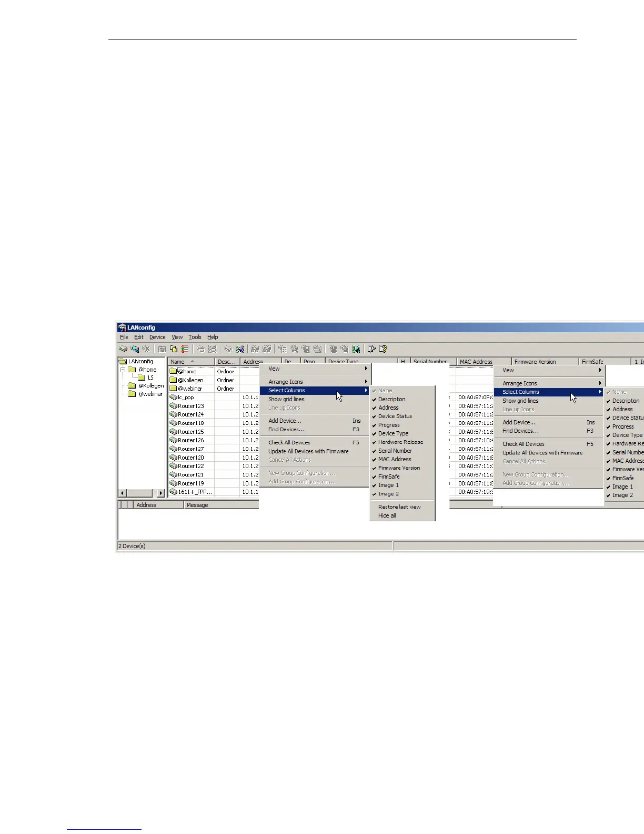Viewport: 644px width, 834px height.
Task: Click Restore last view in the column submenu
Action: [402, 507]
